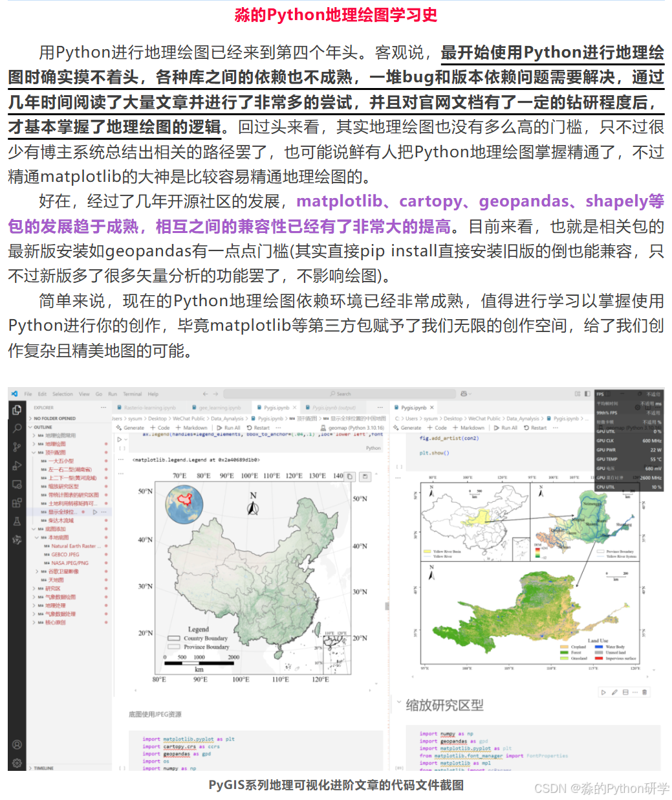Add a Markdown cell in the left notebook toolbar
Screen dimensions: 672x800
pos(191,428)
